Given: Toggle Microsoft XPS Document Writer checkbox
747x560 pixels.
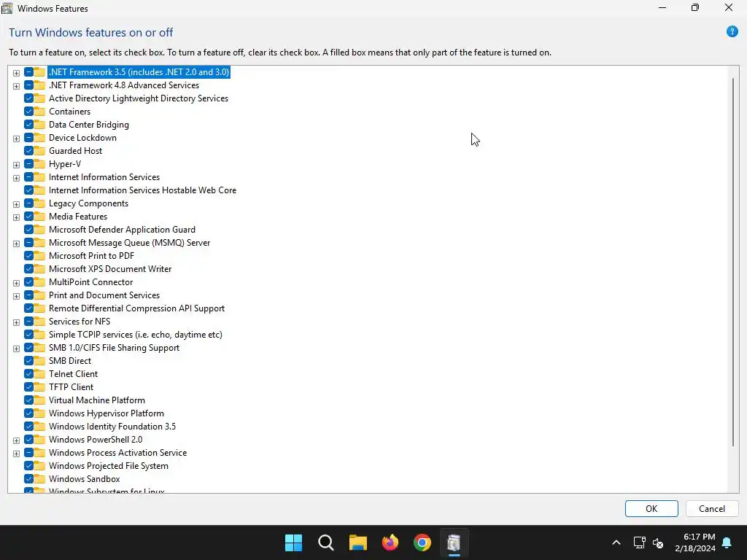Looking at the screenshot, I should (x=28, y=269).
